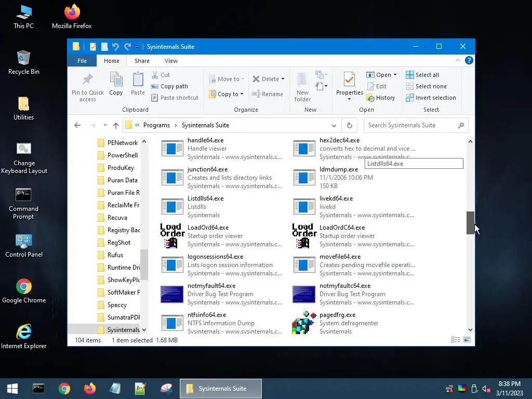Click the Properties checkmark icon
Screen dimensions: 532x399
coord(349,79)
